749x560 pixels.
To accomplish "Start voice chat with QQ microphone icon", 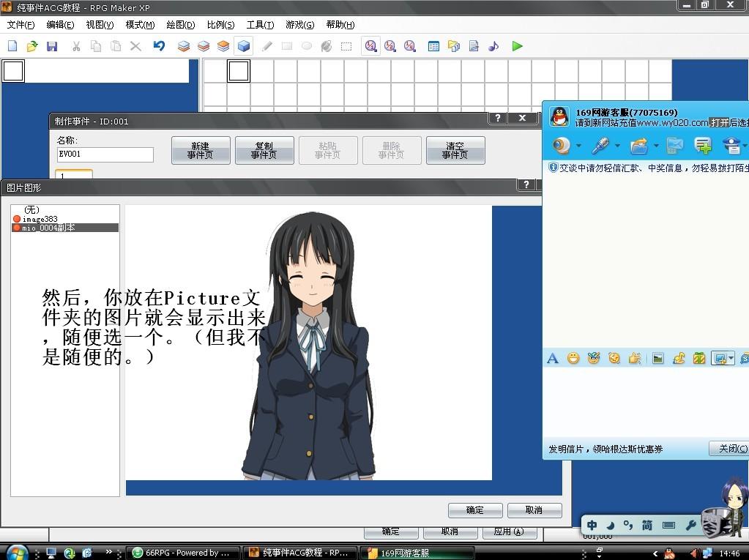I will (x=600, y=145).
